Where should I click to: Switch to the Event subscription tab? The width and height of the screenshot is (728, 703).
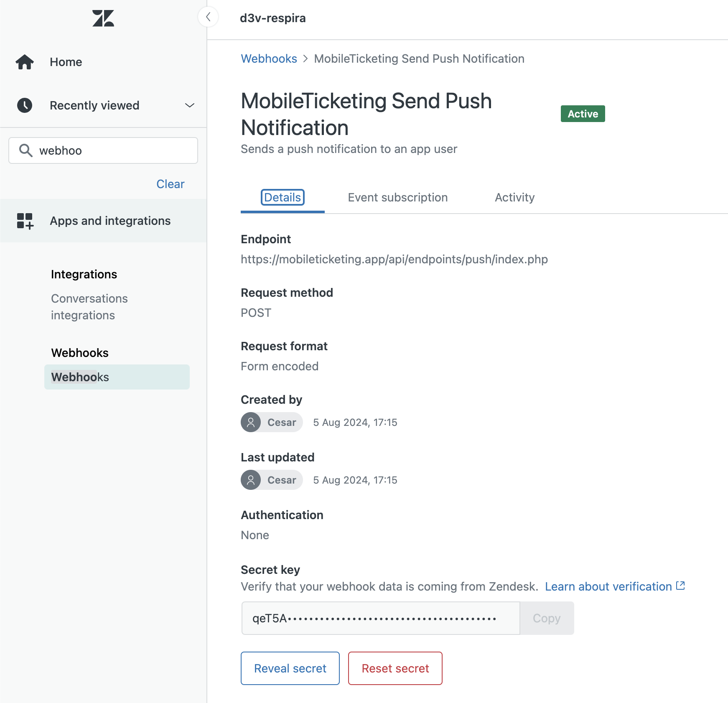397,197
